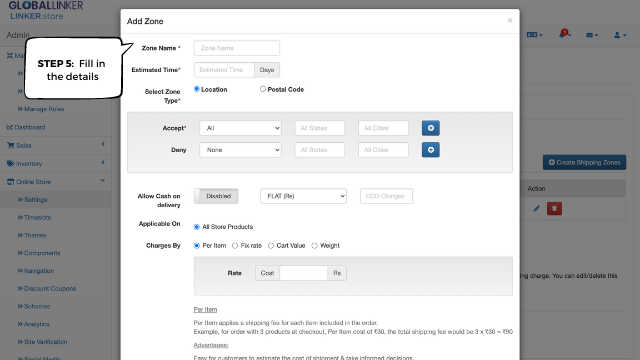Open the notifications bell icon
The image size is (640, 360).
pyautogui.click(x=564, y=34)
